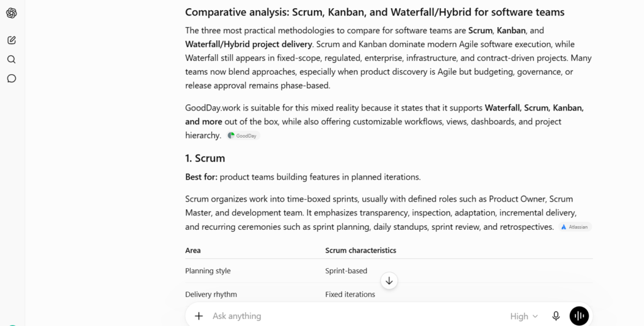Image resolution: width=644 pixels, height=326 pixels.
Task: Open the GoodDay source citation chip
Action: click(x=243, y=136)
